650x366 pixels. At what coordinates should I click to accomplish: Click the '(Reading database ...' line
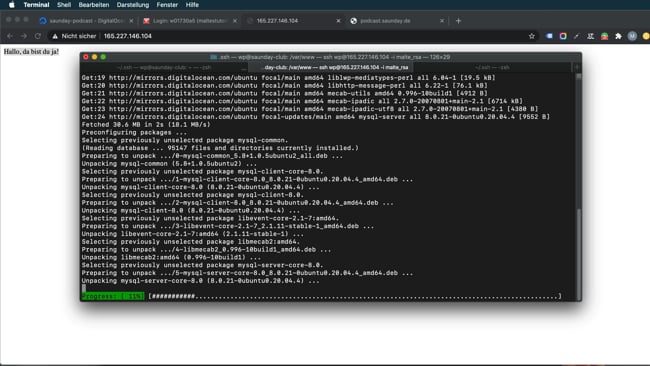tap(220, 148)
